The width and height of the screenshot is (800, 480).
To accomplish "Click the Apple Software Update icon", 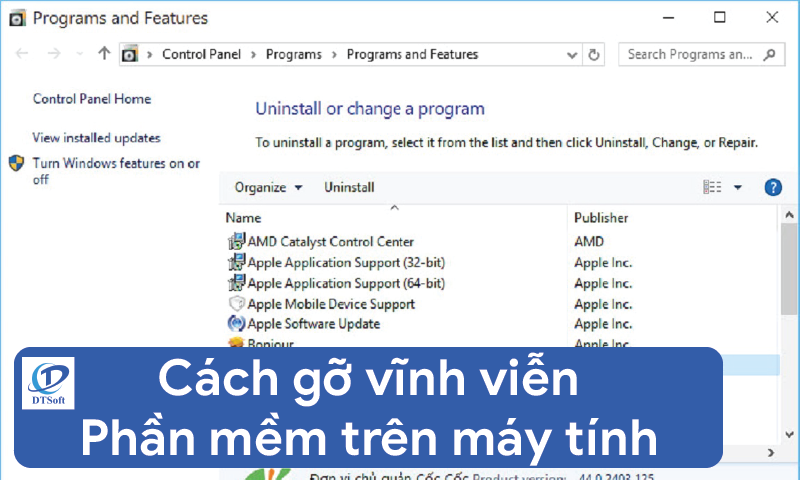I will (236, 324).
